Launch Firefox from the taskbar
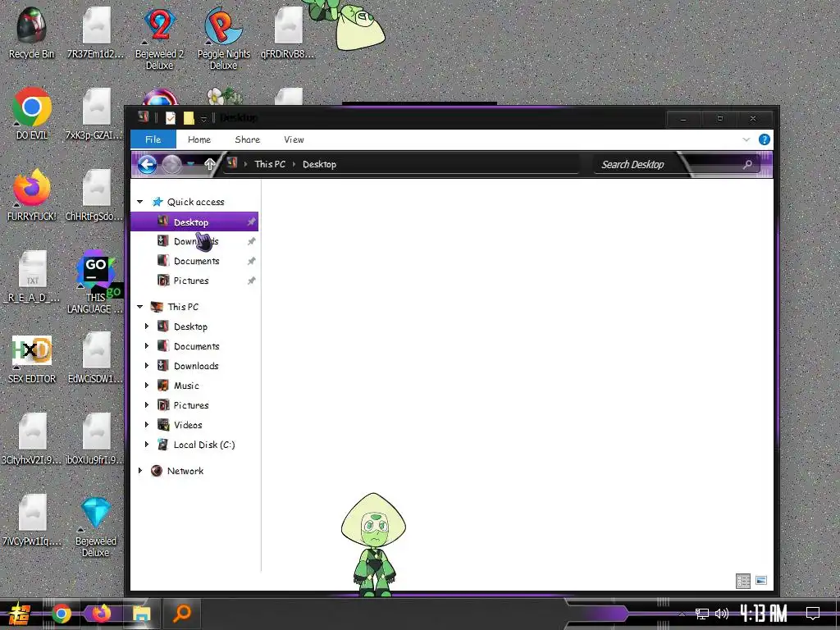 [101, 614]
